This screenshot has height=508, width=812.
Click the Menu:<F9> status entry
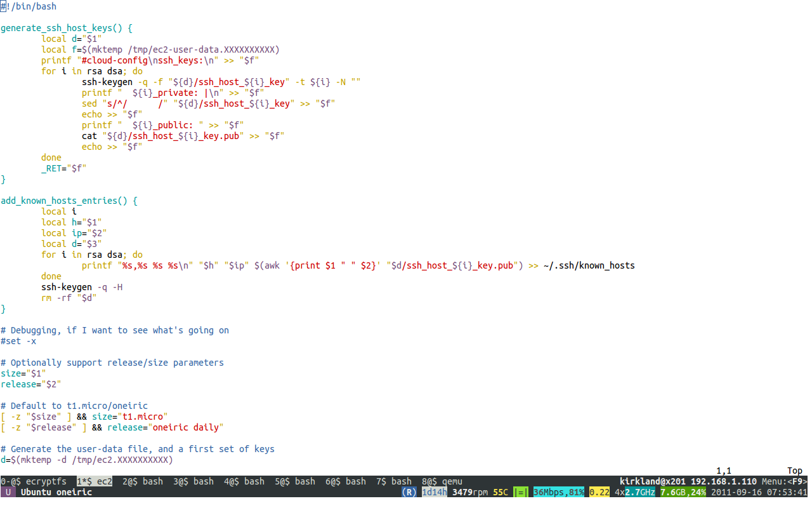(785, 481)
